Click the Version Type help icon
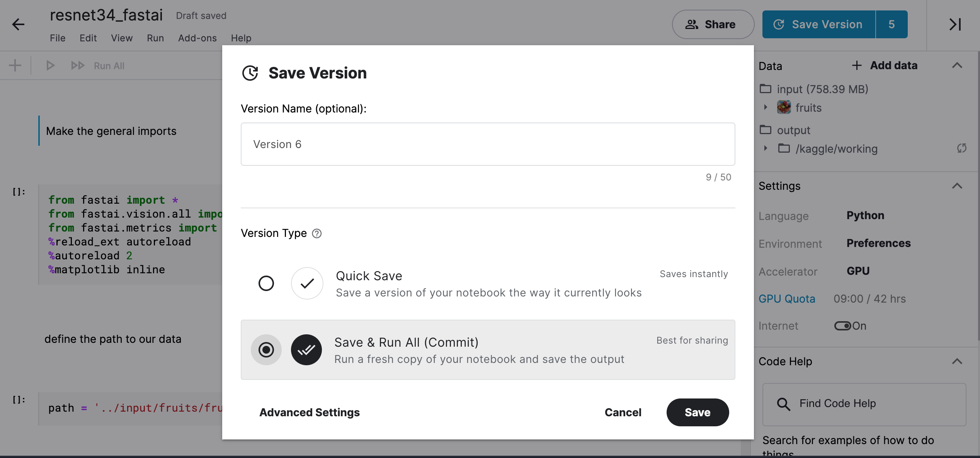This screenshot has height=458, width=980. click(x=316, y=233)
